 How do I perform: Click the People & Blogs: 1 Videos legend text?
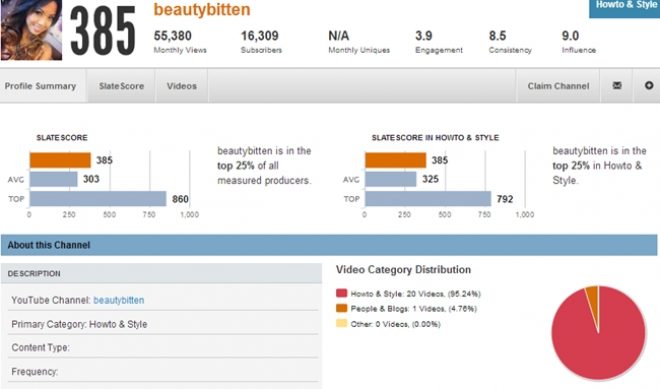tap(413, 309)
